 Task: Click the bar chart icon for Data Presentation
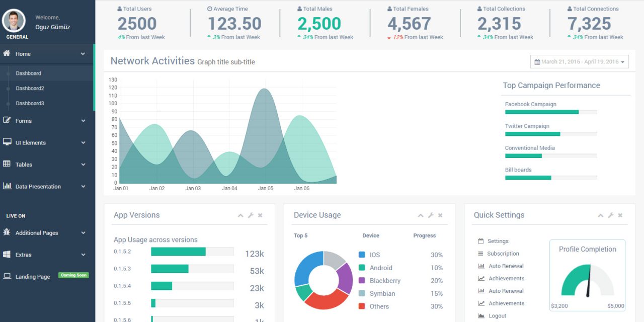click(x=7, y=186)
